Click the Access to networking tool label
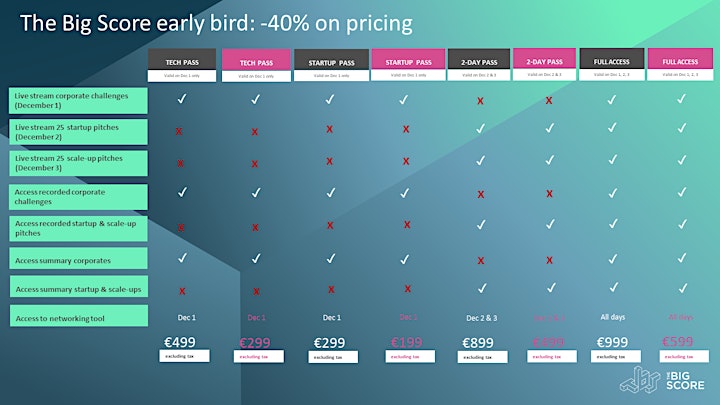720x405 pixels. click(79, 316)
